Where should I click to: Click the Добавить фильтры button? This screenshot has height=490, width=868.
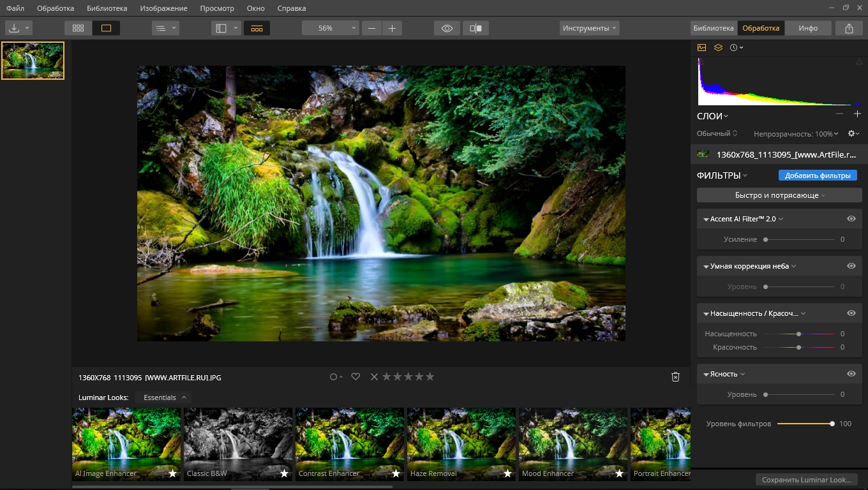(x=818, y=175)
